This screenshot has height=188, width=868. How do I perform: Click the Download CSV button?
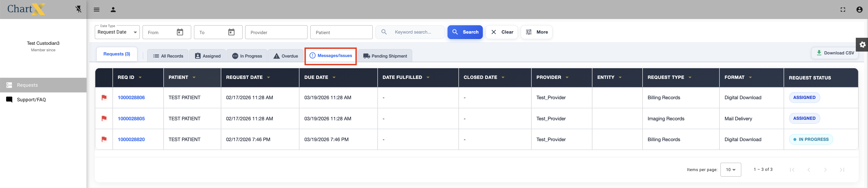coord(835,53)
